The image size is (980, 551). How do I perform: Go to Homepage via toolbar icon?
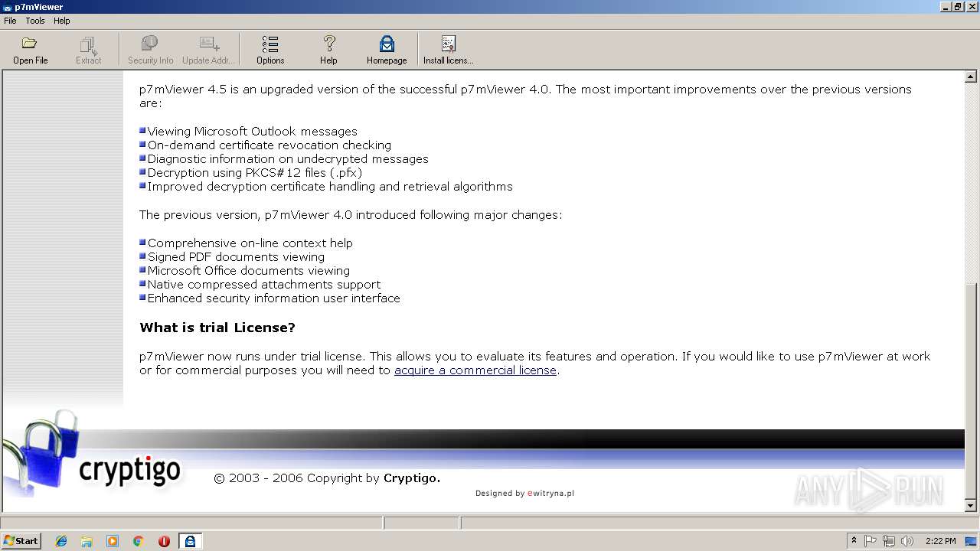[x=387, y=50]
